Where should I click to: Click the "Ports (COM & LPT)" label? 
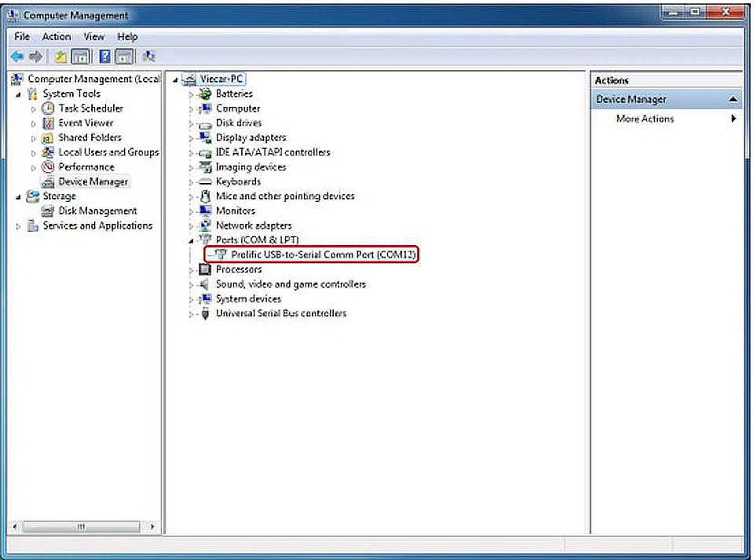[x=257, y=240]
